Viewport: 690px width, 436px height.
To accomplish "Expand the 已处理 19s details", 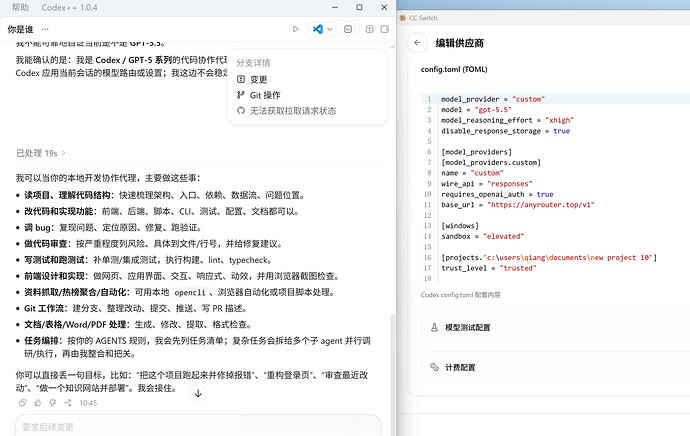I will pos(40,153).
